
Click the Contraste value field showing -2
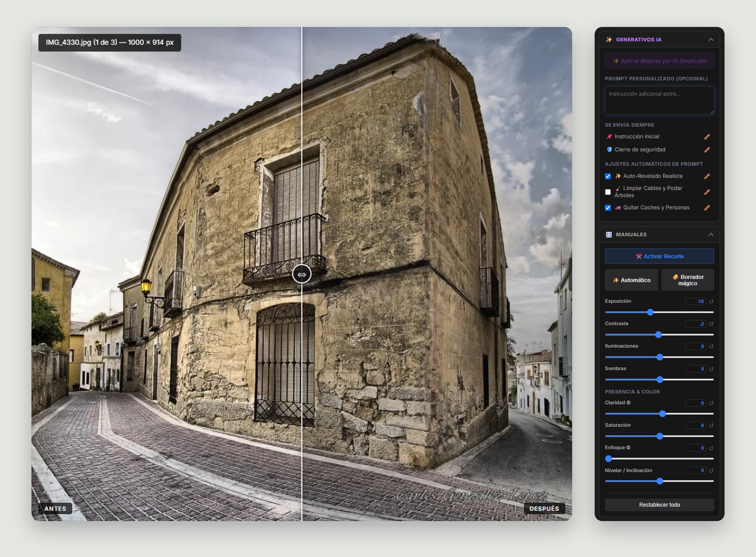click(x=695, y=324)
